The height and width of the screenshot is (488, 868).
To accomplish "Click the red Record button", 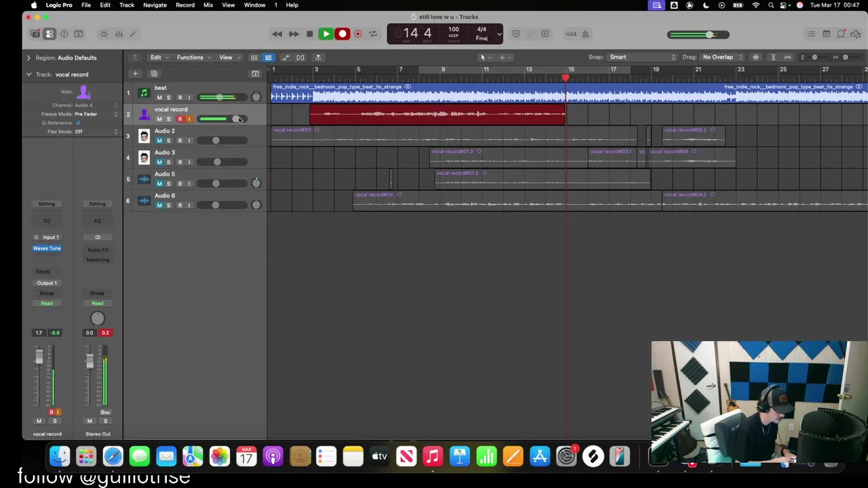I will point(342,34).
